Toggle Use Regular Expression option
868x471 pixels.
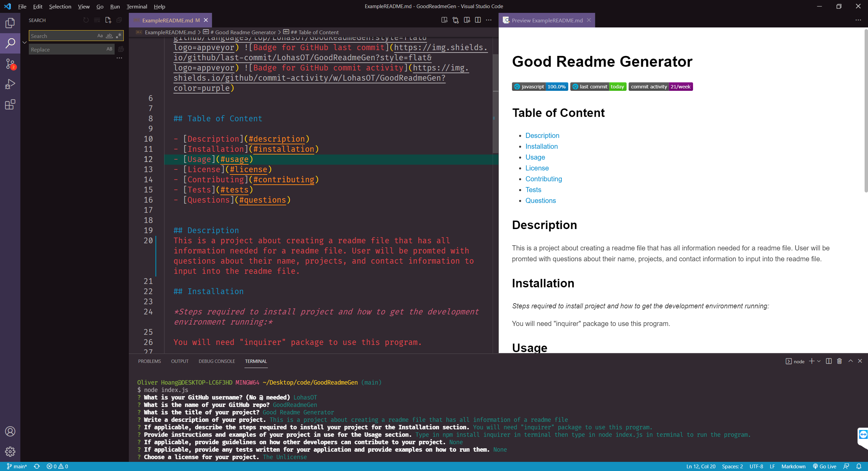119,36
